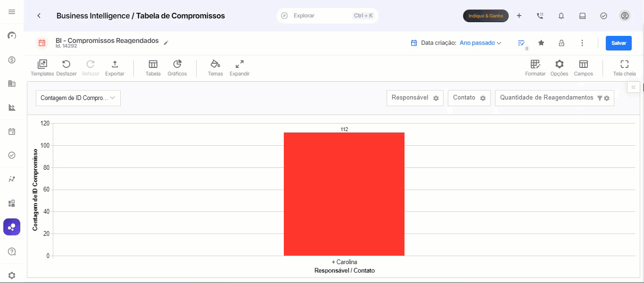Toggle the lock privacy icon
644x283 pixels.
[x=561, y=43]
